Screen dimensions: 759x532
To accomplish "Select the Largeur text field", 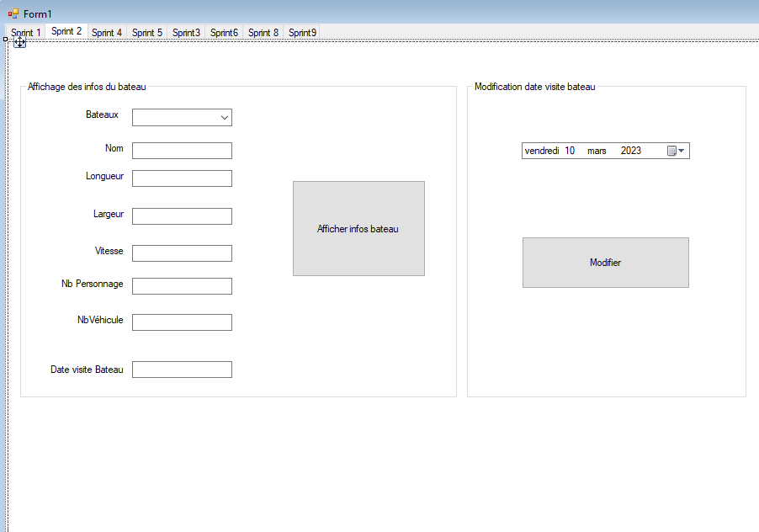I will pyautogui.click(x=182, y=216).
